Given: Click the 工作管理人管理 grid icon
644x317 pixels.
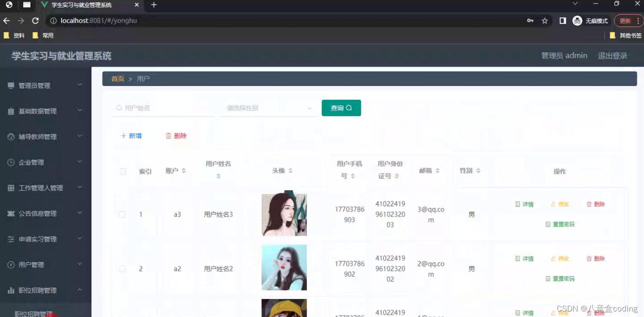Looking at the screenshot, I should [11, 188].
